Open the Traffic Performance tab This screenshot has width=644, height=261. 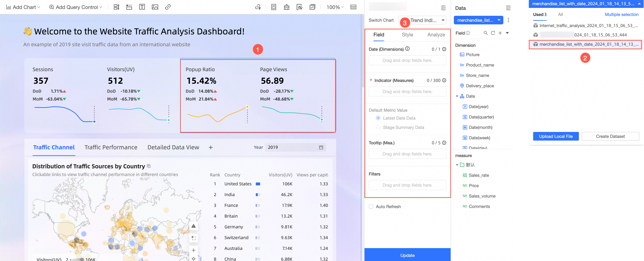(111, 147)
